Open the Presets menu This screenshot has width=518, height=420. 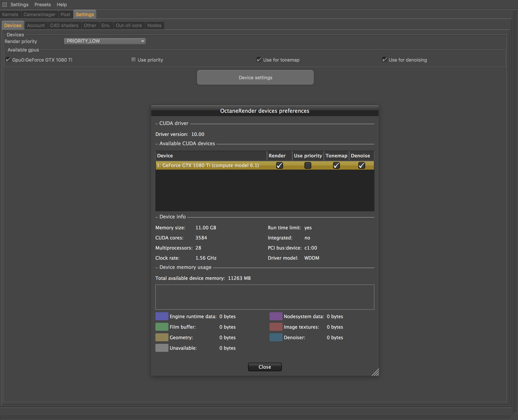(43, 5)
